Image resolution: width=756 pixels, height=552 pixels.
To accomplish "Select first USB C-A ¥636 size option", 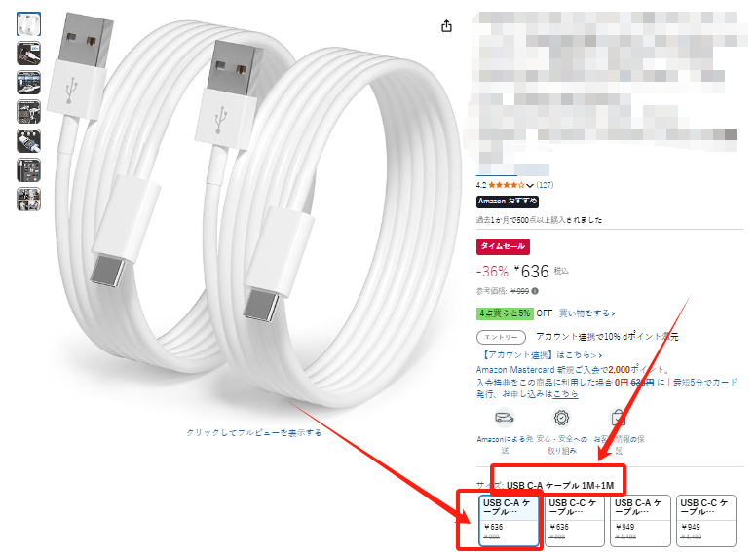I will click(x=509, y=521).
